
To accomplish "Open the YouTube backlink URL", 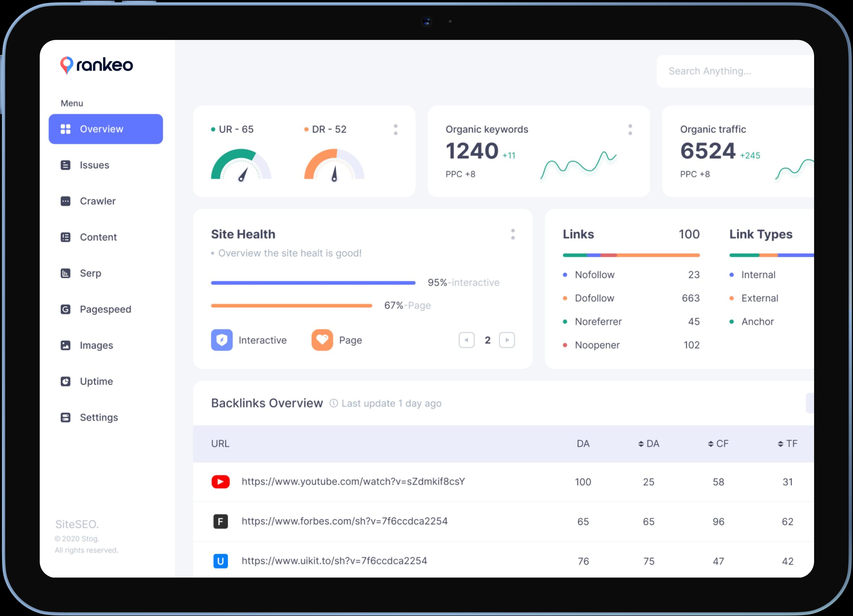I will [x=353, y=481].
